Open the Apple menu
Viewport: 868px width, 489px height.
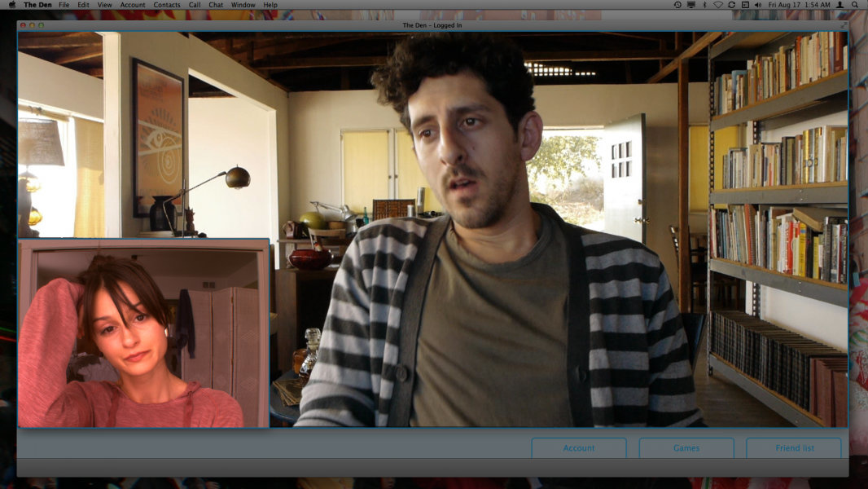pos(11,4)
